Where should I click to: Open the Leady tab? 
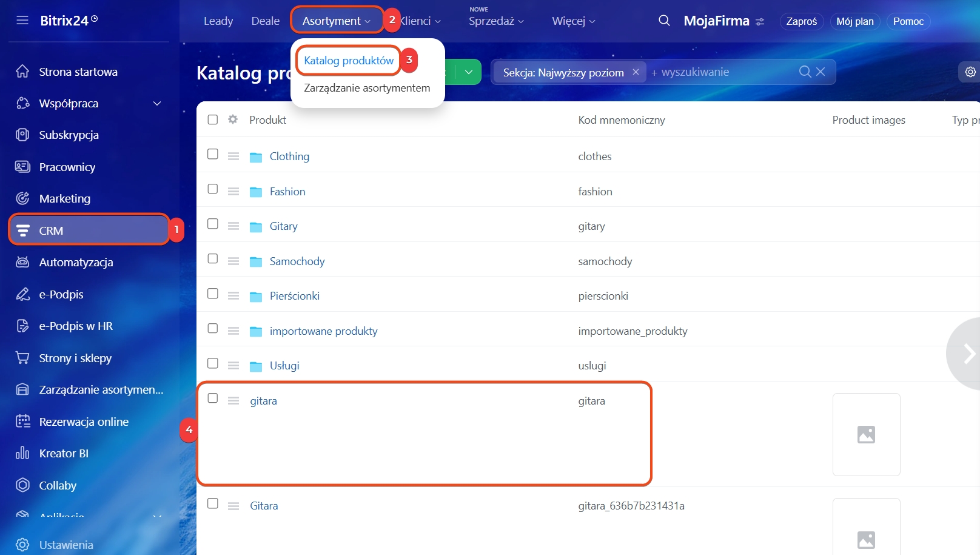[218, 21]
